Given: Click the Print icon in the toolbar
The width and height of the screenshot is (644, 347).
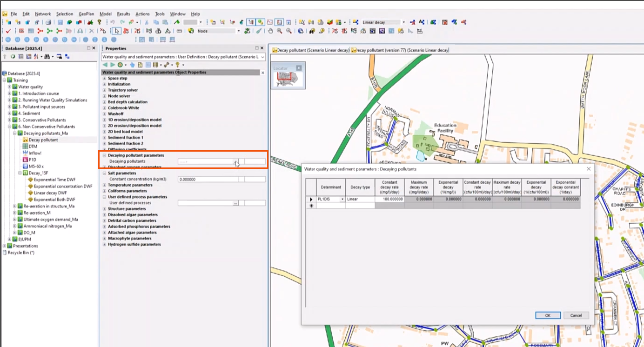Looking at the screenshot, I should 48,22.
